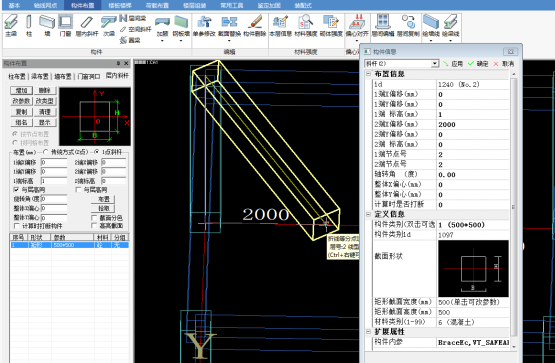Activate the 层内斜杆 brace tool
The width and height of the screenshot is (555, 363).
point(86,25)
